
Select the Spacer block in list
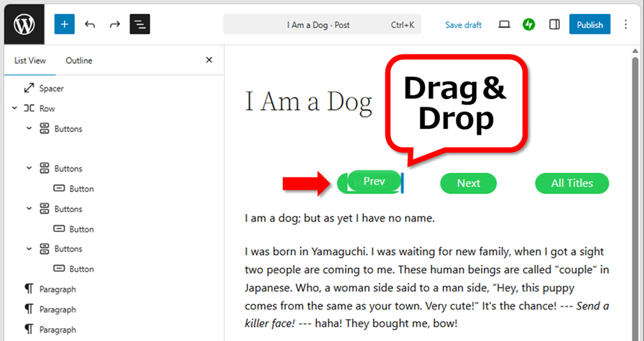tap(52, 89)
